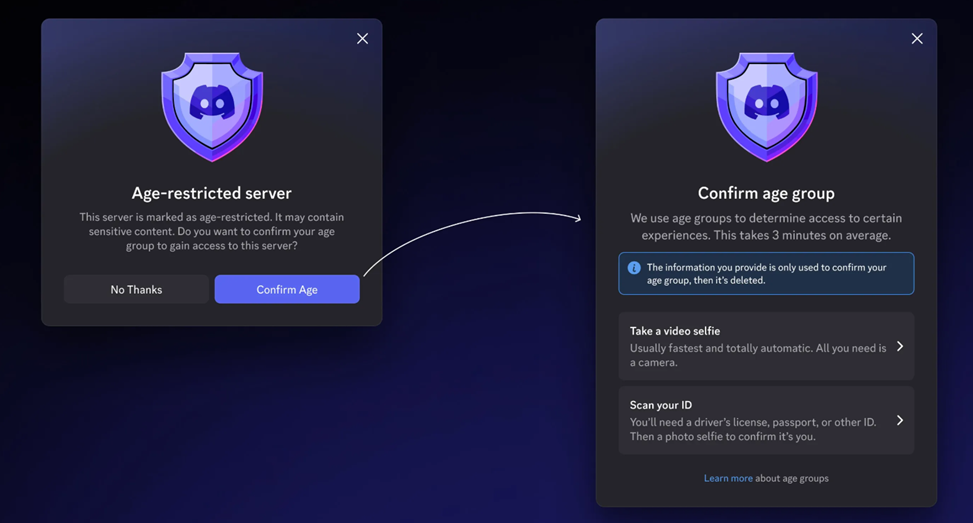Click the Discord shield icon above Age-restricted server
The width and height of the screenshot is (973, 523).
[x=211, y=106]
